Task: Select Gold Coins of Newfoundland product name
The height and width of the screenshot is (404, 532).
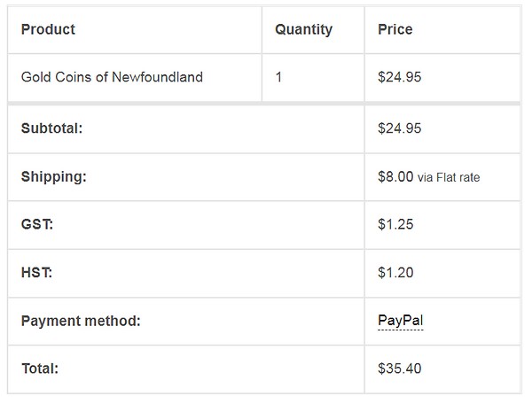Action: coord(112,77)
